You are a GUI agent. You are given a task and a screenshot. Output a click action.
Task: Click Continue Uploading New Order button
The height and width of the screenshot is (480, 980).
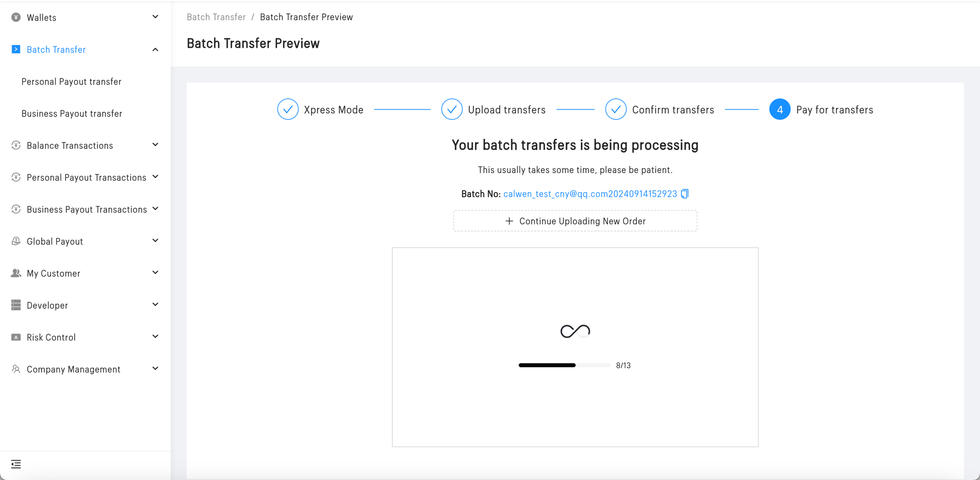(575, 221)
